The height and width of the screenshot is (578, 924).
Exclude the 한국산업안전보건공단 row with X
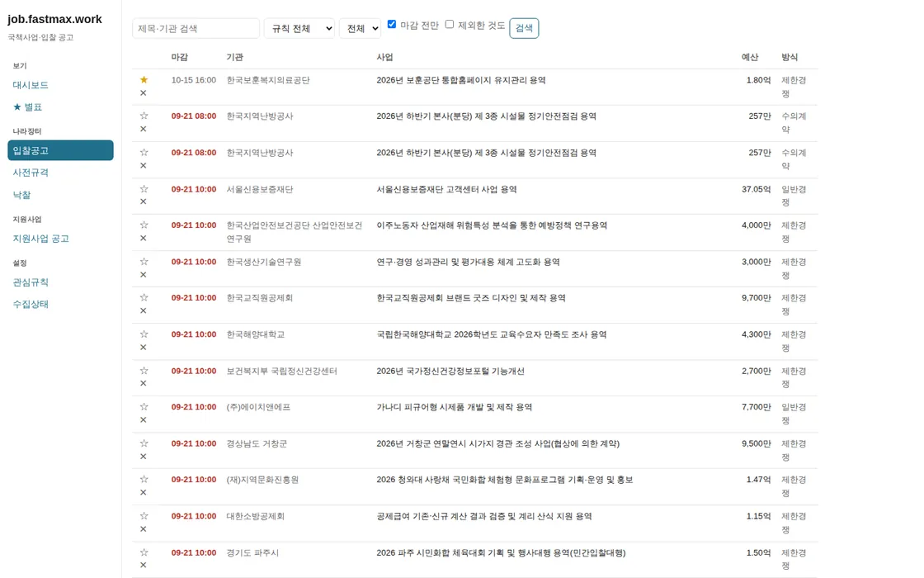(144, 239)
